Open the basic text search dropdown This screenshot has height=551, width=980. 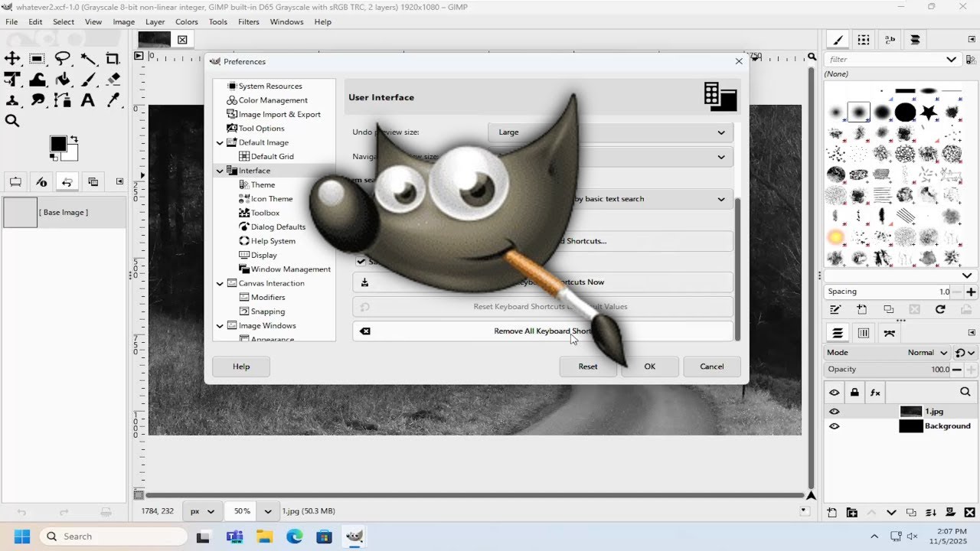[610, 199]
